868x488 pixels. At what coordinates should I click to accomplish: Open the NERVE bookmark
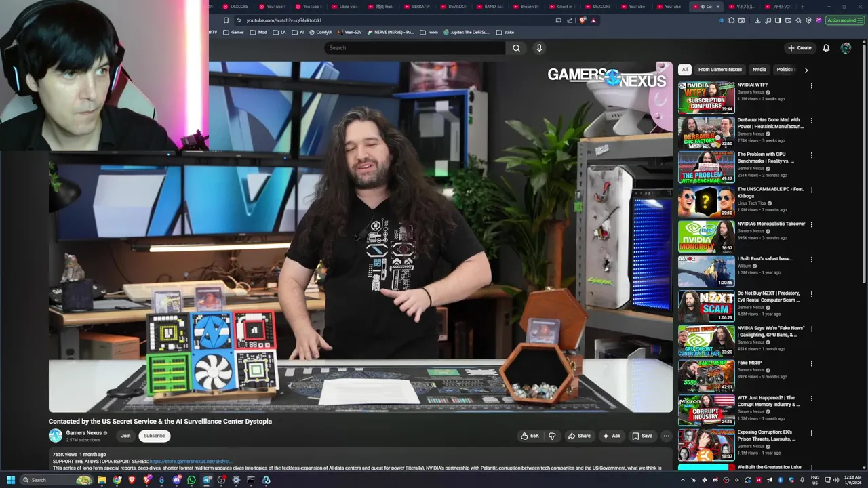(390, 32)
